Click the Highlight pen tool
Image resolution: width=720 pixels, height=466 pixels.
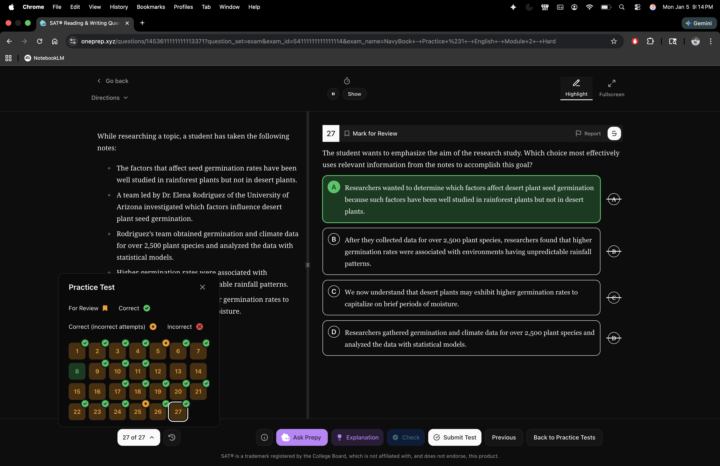(576, 88)
